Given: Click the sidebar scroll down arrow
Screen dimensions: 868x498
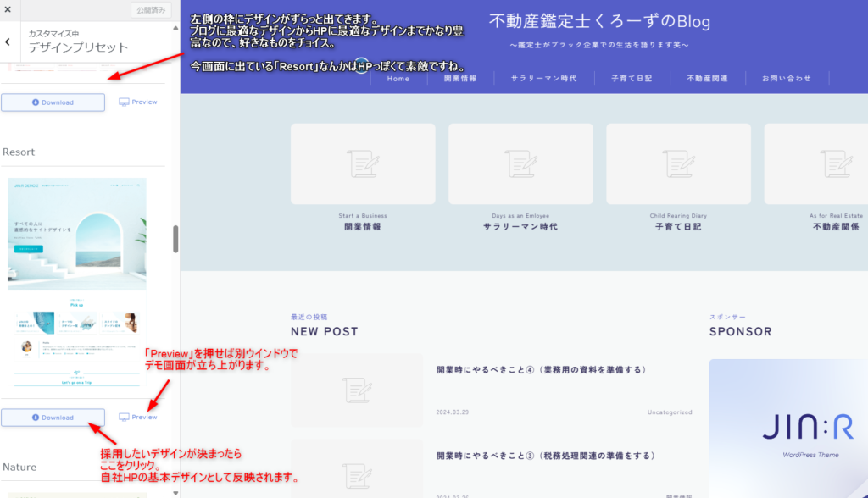Looking at the screenshot, I should coord(175,493).
